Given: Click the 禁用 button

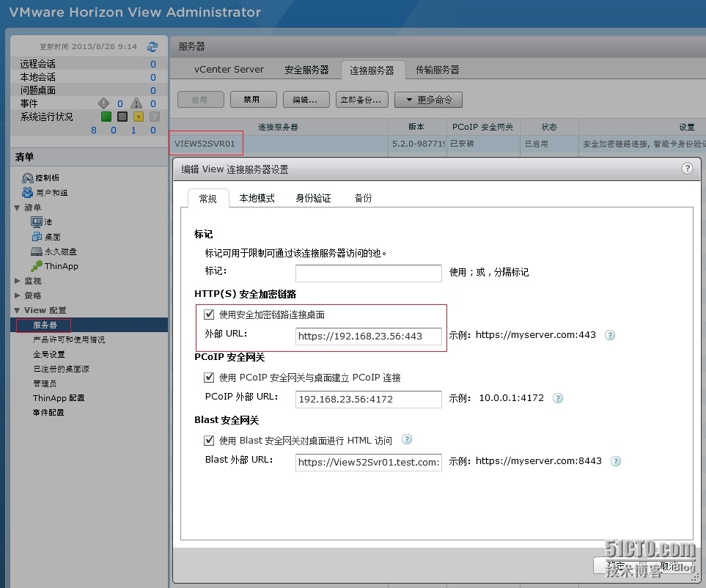Looking at the screenshot, I should (254, 100).
